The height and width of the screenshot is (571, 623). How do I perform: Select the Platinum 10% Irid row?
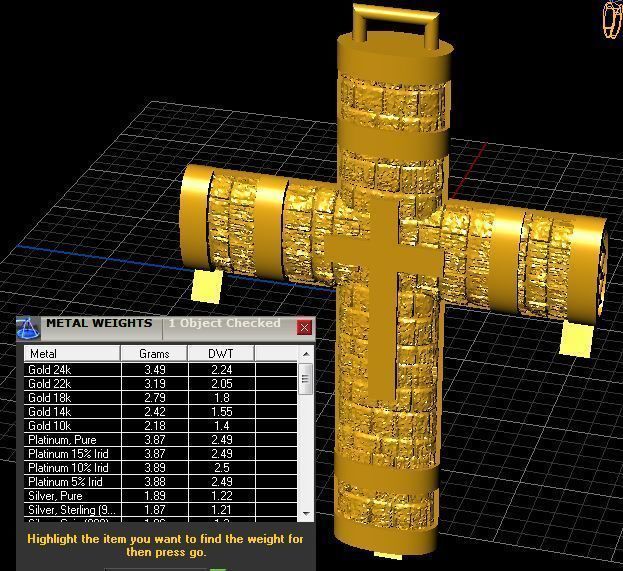[161, 468]
